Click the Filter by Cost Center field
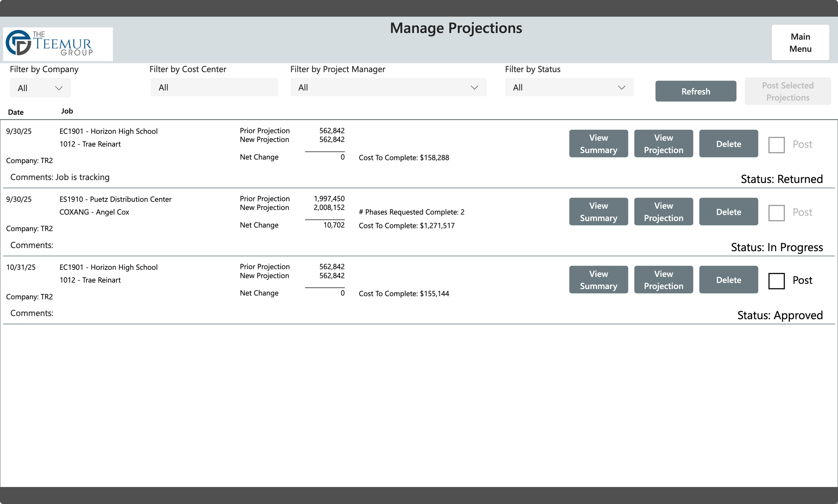The height and width of the screenshot is (504, 838). pos(214,87)
